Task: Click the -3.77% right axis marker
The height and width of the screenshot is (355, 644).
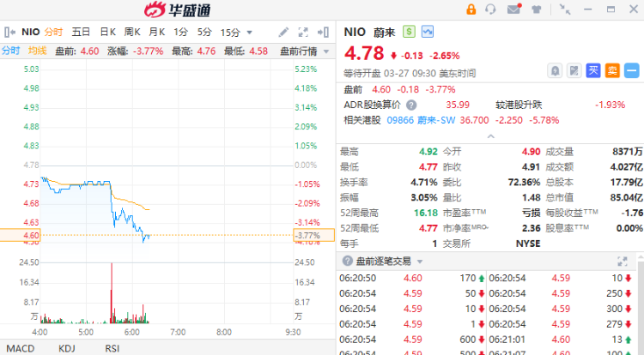Action: click(x=313, y=235)
